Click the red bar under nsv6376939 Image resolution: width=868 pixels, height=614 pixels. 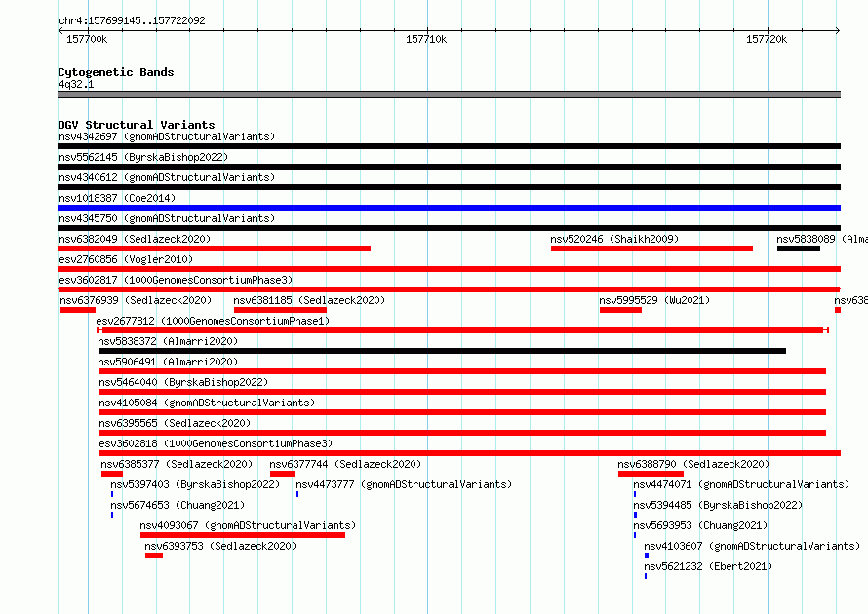[78, 310]
